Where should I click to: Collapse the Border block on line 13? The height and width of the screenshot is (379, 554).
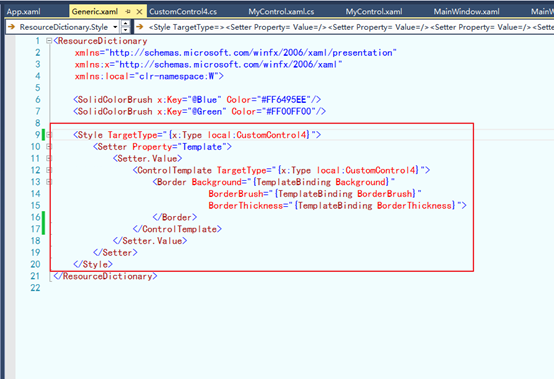point(49,182)
